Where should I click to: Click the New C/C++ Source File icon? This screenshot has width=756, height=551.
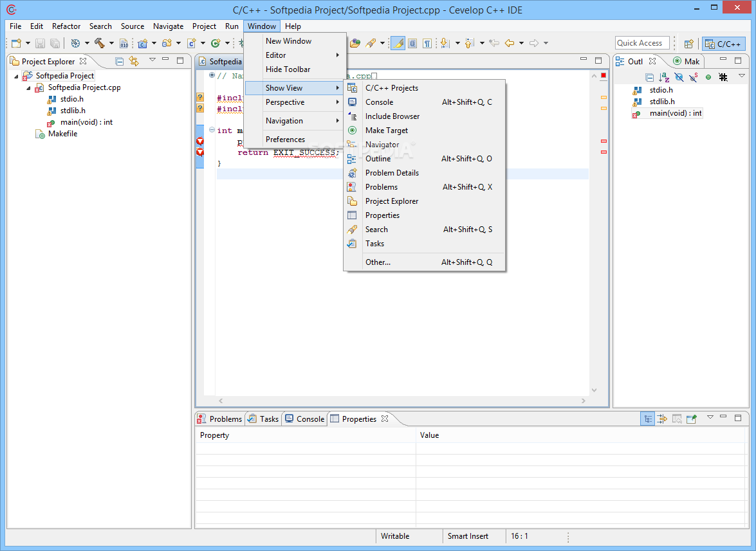pos(191,43)
